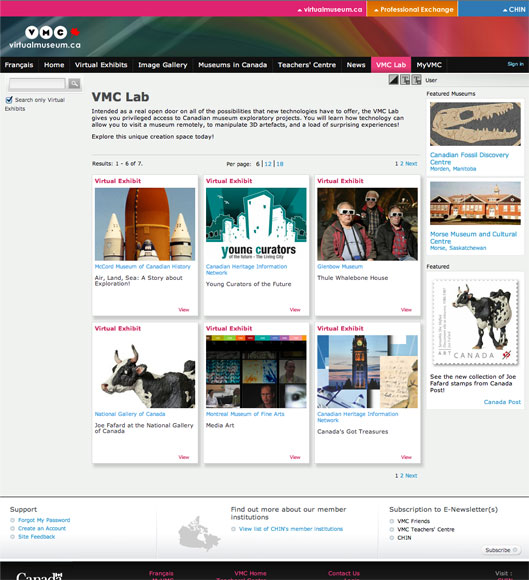This screenshot has width=529, height=580.
Task: View the Air, Land, Sea exhibit
Action: (183, 310)
